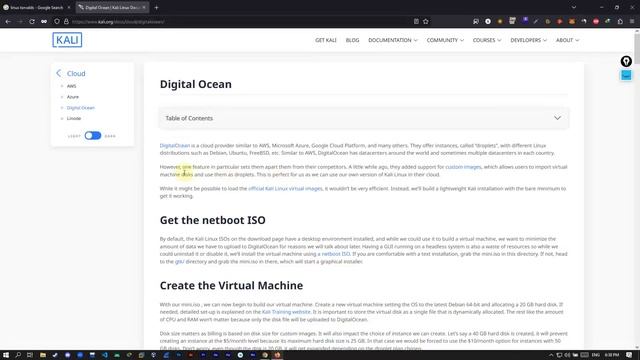Expand the Table of Contents section

(x=364, y=118)
